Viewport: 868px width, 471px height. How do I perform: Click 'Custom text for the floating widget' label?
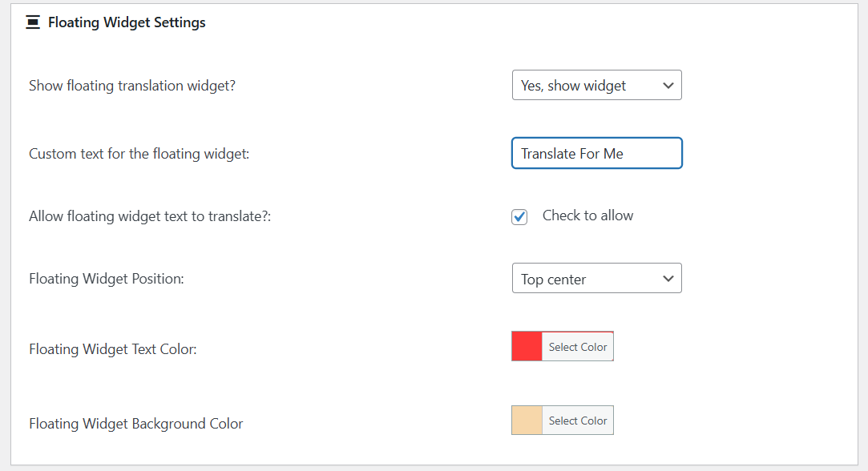click(139, 154)
